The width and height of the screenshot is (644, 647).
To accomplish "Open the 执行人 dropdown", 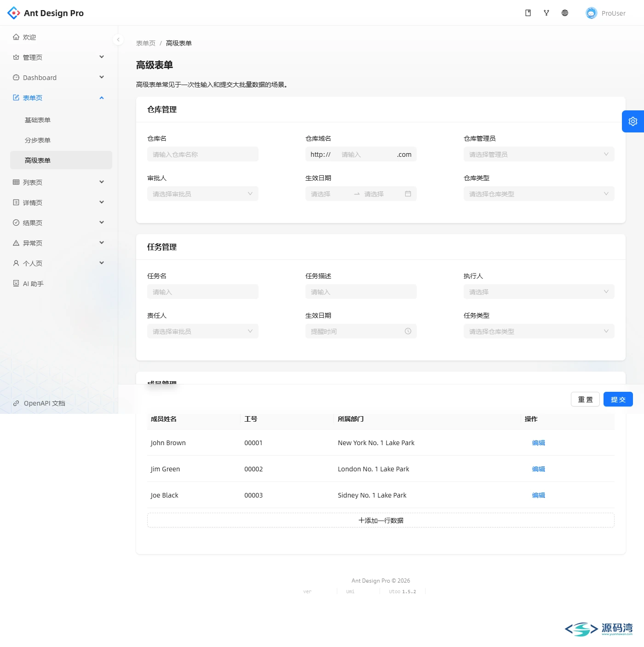I will [x=539, y=292].
